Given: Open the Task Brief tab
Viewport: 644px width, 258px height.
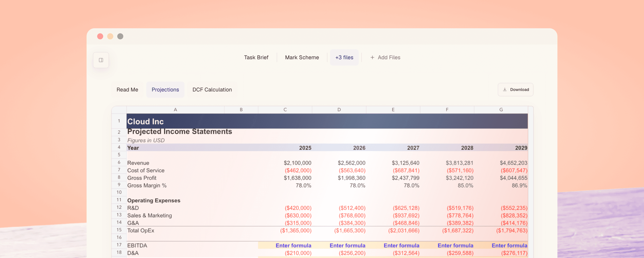Looking at the screenshot, I should [x=256, y=58].
